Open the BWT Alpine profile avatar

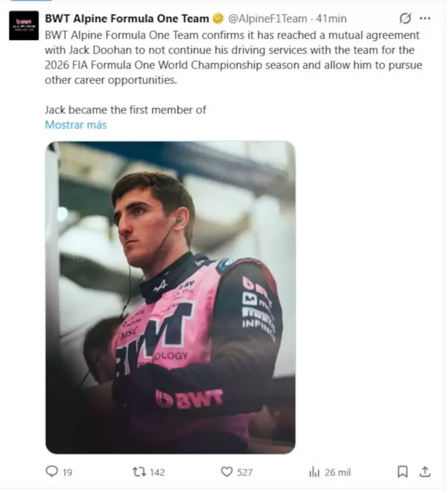(24, 26)
